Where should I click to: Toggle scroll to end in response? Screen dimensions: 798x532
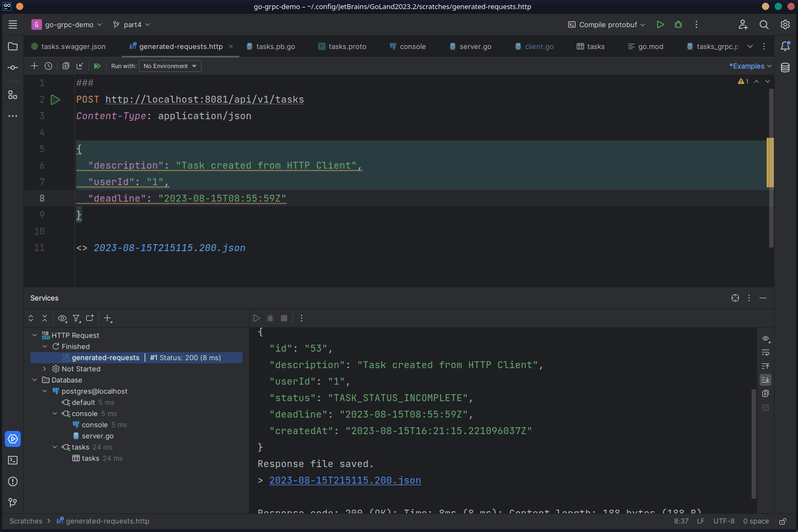pos(766,380)
